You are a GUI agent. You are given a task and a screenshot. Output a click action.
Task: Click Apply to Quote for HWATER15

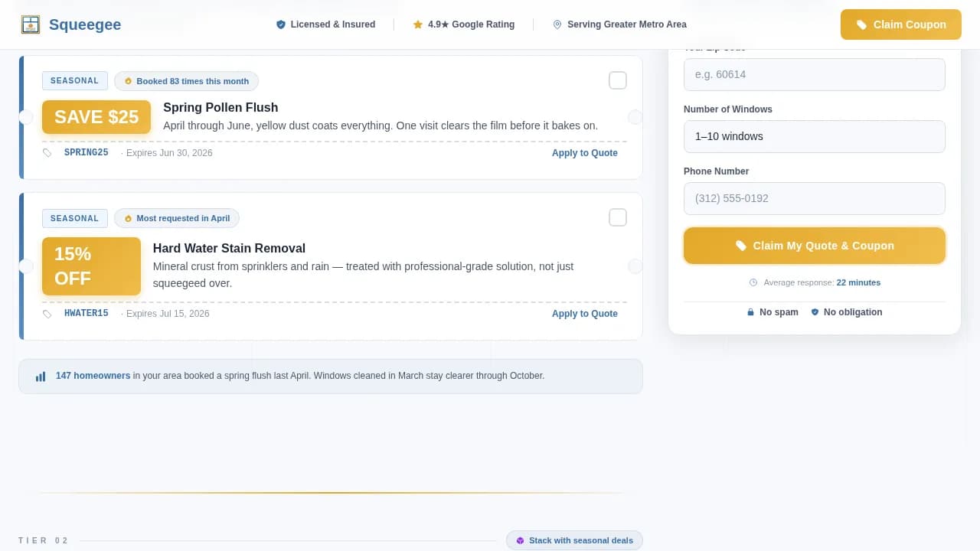point(584,314)
